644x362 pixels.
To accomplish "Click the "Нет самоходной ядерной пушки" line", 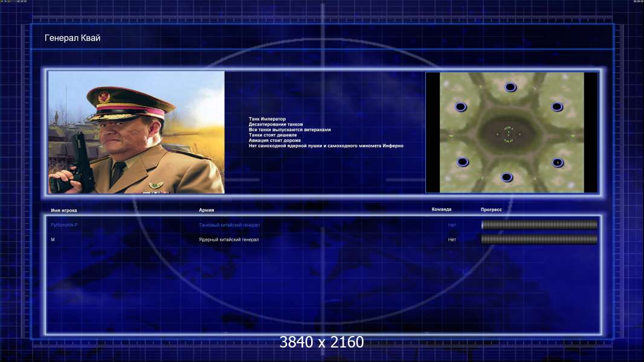I will [326, 145].
